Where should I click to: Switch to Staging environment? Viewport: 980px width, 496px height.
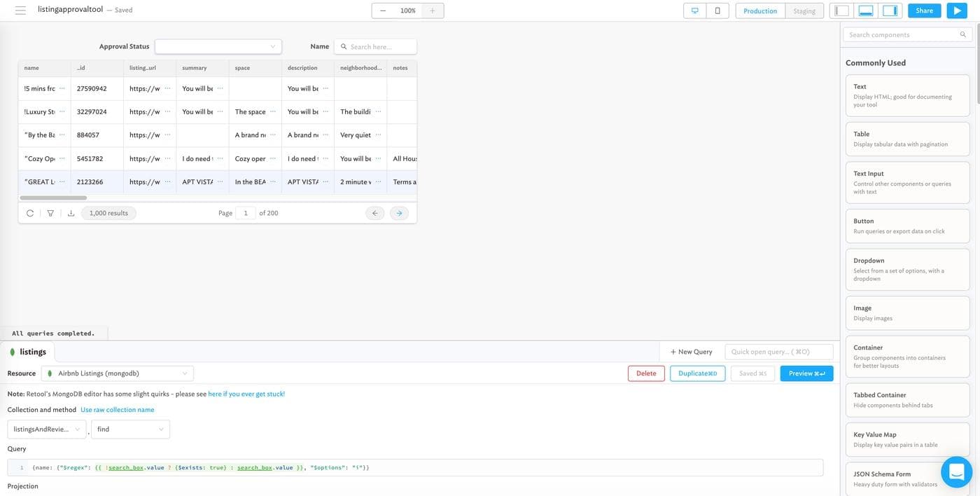(x=804, y=11)
